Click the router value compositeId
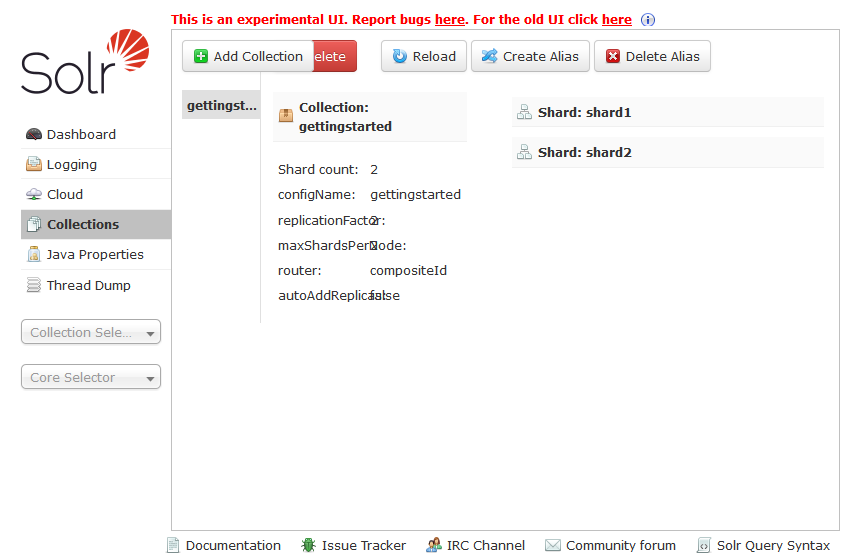The width and height of the screenshot is (849, 560). pyautogui.click(x=408, y=270)
